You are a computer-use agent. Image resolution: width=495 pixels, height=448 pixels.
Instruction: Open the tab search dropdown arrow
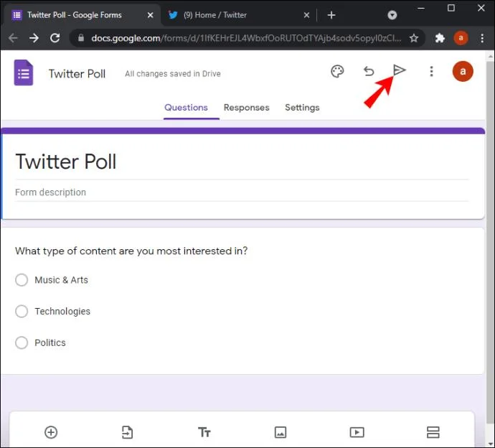[392, 15]
